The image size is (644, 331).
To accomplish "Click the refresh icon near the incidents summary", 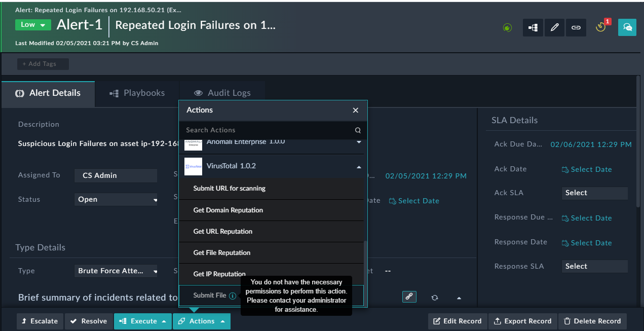I will (434, 297).
